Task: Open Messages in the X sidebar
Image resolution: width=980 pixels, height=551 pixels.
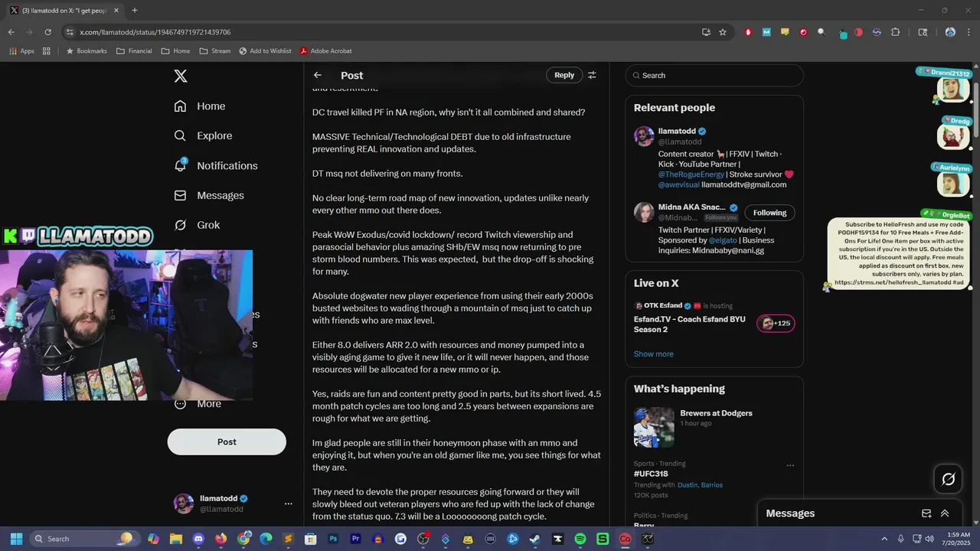Action: tap(209, 195)
